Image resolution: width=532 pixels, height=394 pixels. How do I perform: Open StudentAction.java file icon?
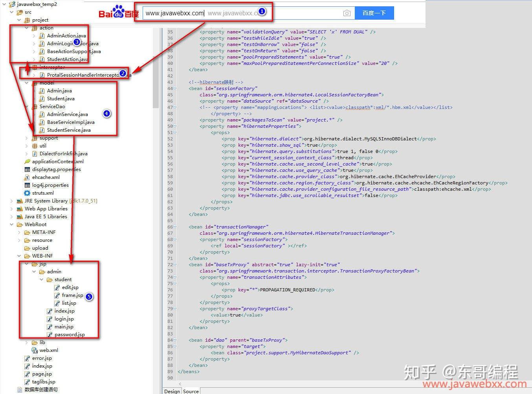(x=42, y=59)
